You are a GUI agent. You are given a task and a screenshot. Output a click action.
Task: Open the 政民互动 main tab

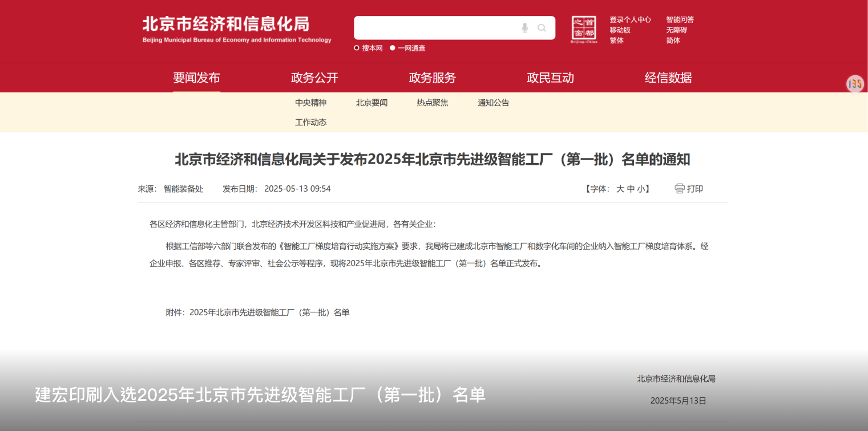[550, 78]
